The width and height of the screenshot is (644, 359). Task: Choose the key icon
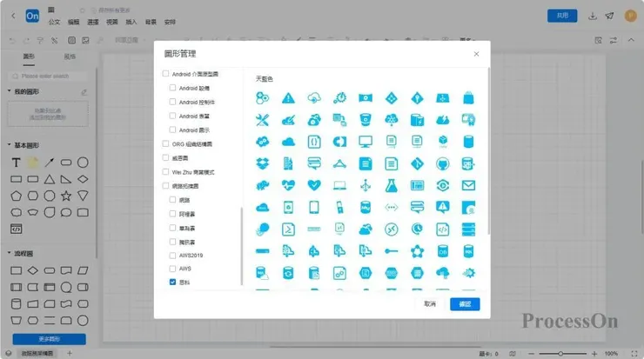[391, 251]
